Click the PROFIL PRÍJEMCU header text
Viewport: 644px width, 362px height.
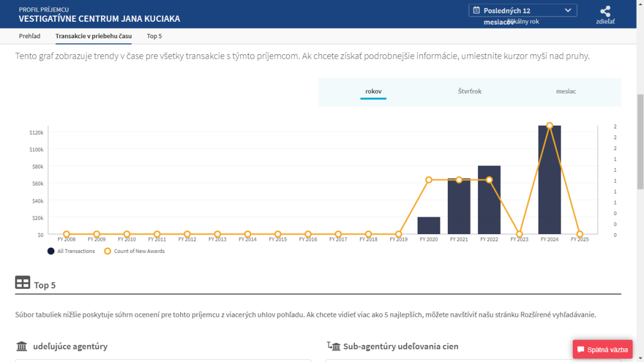click(x=44, y=10)
